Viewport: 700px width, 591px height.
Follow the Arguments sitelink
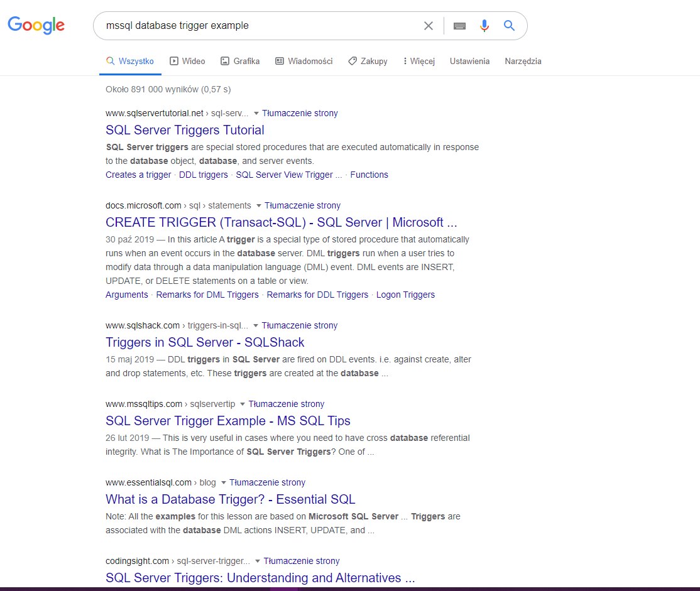click(x=127, y=295)
